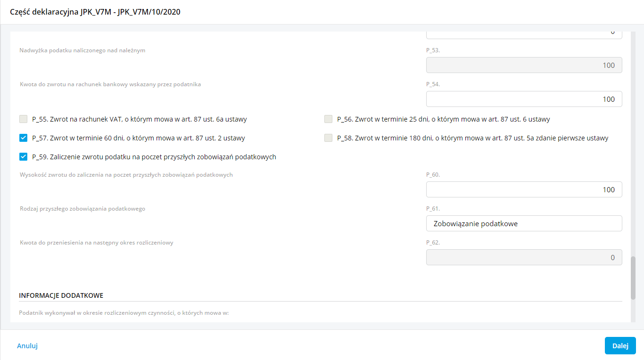
Task: Click the INFORMACJE DODATKOWE section heading
Action: (61, 295)
